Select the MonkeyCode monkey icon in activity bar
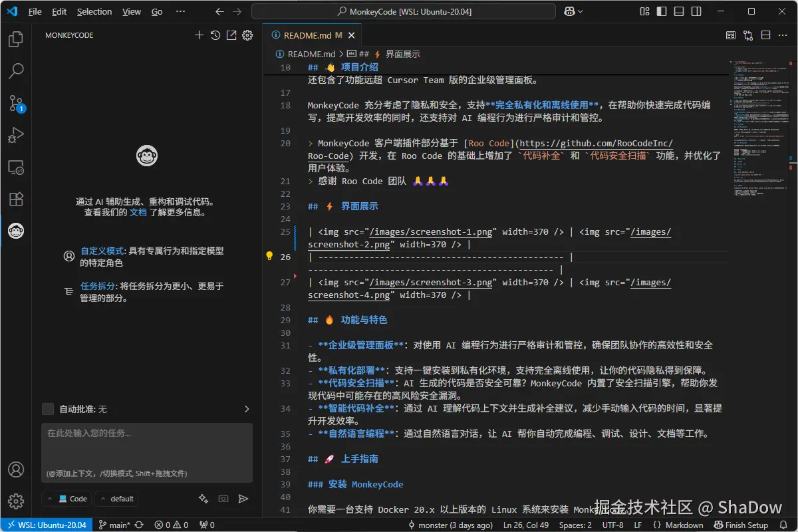798x532 pixels. 16,231
